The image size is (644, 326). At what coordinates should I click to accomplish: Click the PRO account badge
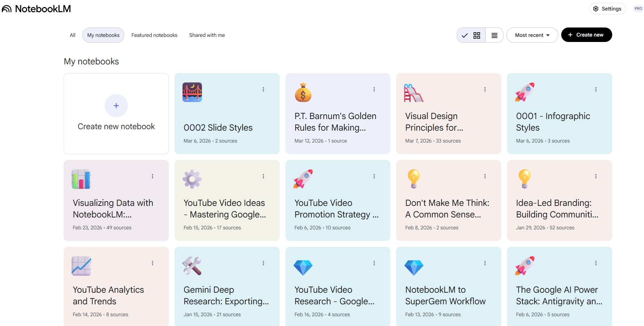[638, 9]
